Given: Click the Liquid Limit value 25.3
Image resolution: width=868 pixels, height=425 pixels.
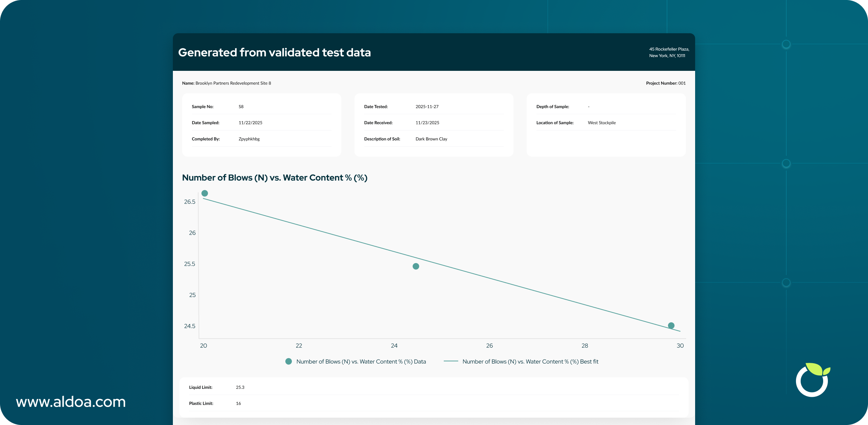Looking at the screenshot, I should click(x=240, y=387).
